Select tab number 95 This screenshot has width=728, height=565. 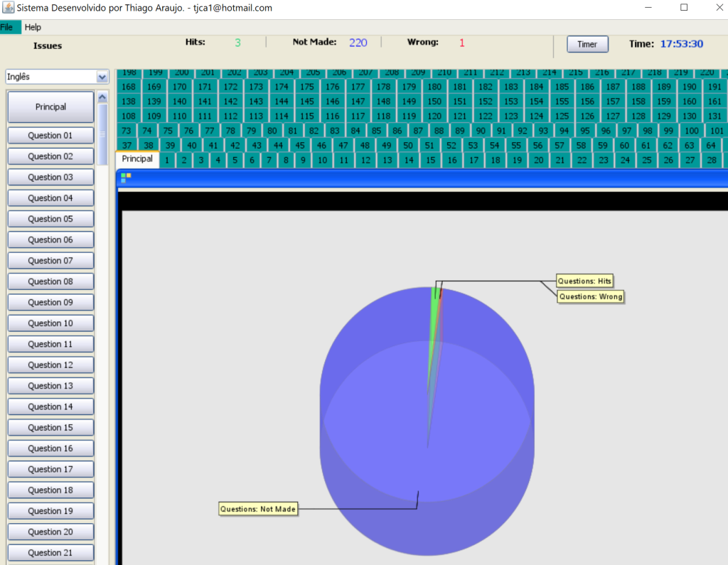point(585,131)
